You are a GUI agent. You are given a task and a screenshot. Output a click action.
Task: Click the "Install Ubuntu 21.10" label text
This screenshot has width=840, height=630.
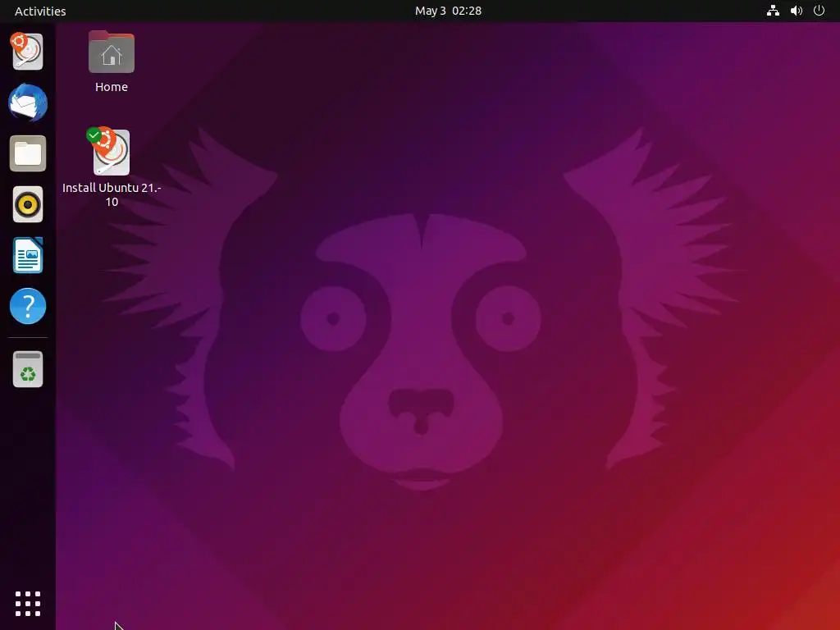pos(112,194)
